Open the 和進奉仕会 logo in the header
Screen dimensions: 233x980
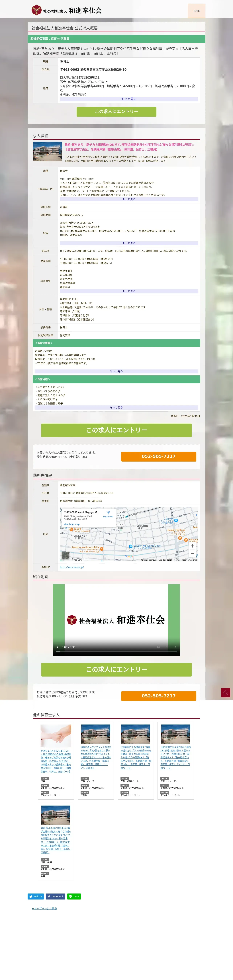pos(67,10)
